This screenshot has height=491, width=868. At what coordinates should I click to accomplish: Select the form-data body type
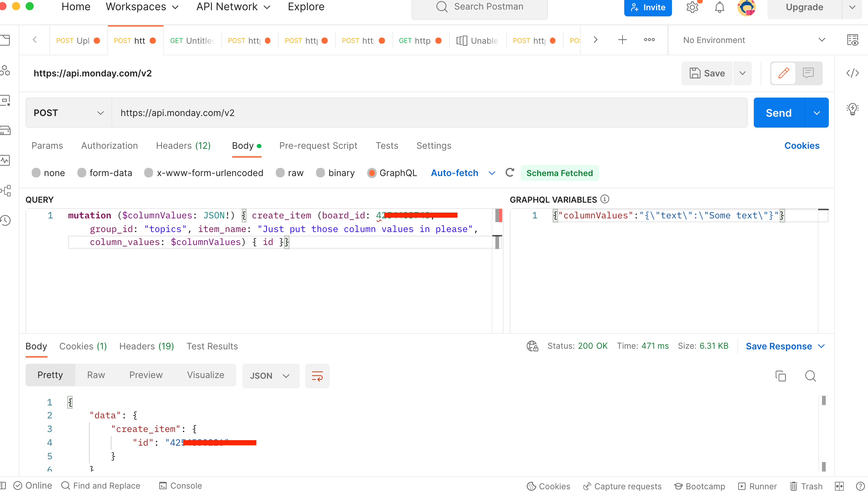tap(82, 173)
